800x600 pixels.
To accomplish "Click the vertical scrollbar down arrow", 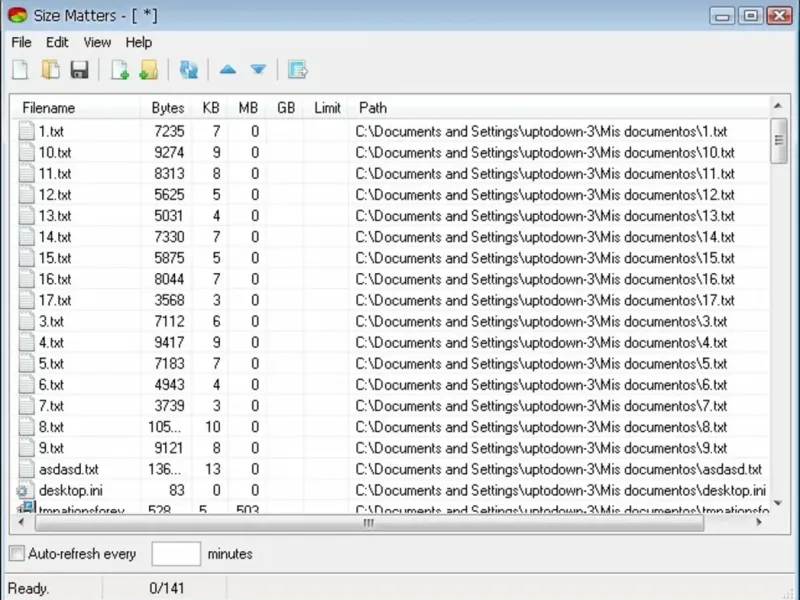I will pos(778,504).
